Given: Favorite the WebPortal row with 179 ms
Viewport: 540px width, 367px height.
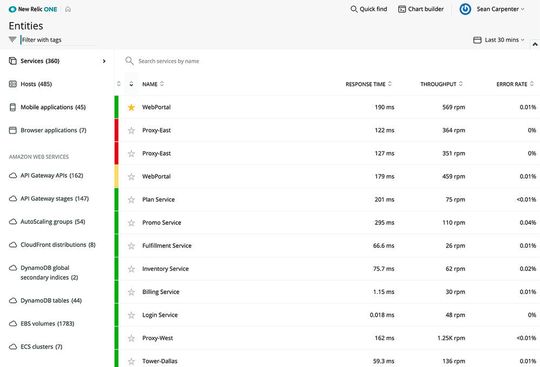Looking at the screenshot, I should click(131, 177).
